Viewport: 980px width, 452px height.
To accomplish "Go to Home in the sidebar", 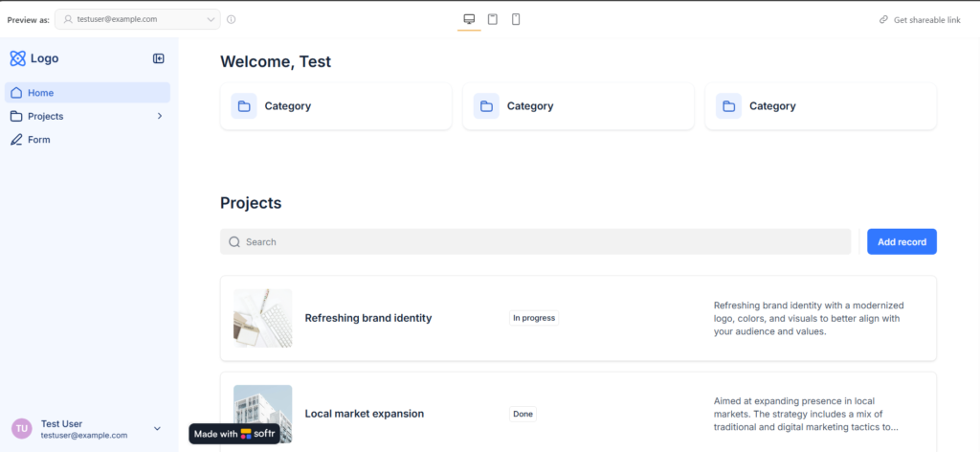I will (x=87, y=93).
